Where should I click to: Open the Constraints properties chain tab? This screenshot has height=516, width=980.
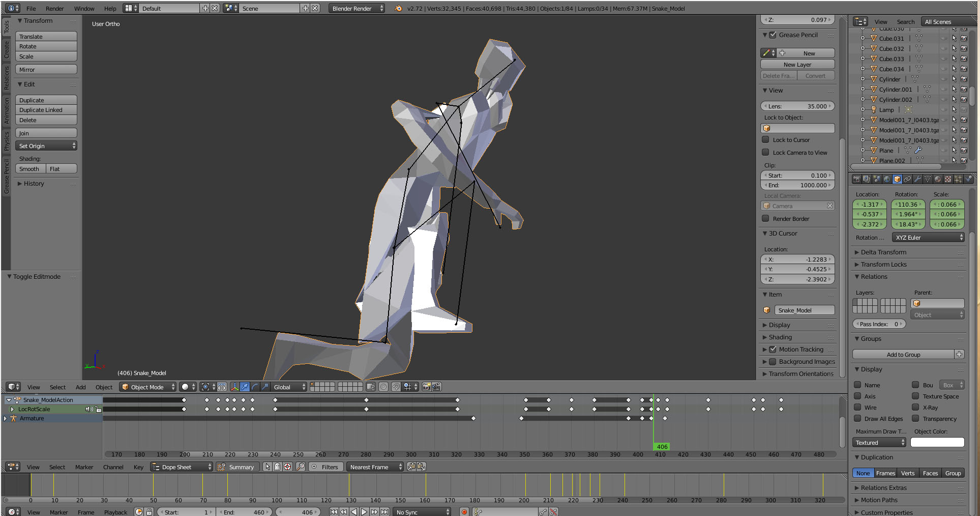tap(907, 179)
